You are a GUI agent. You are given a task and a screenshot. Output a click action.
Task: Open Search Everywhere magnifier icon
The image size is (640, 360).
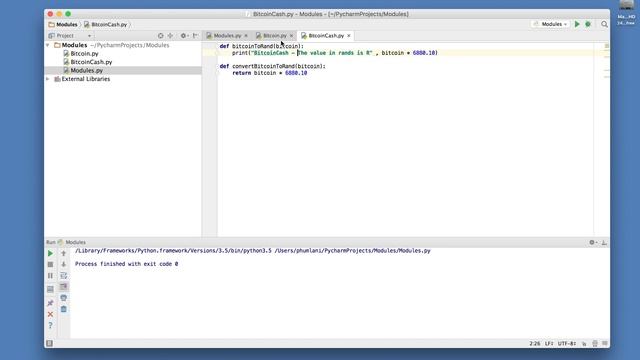pyautogui.click(x=604, y=24)
